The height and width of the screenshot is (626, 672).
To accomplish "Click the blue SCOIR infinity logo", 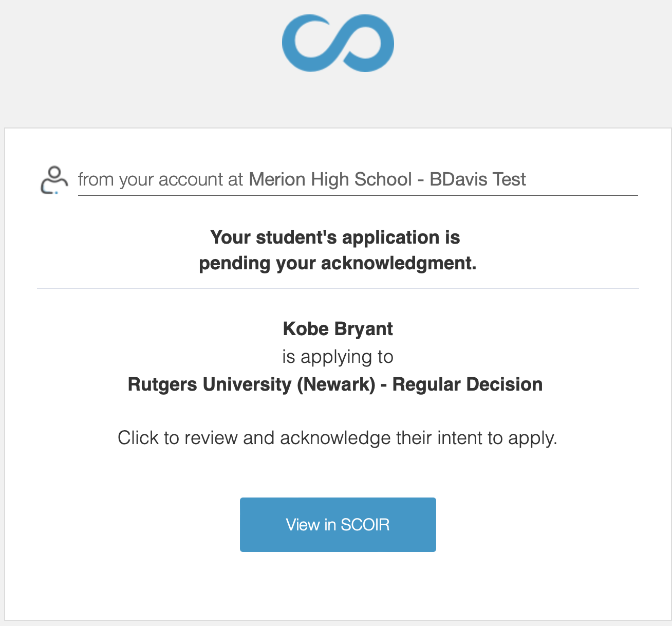I will (x=338, y=43).
